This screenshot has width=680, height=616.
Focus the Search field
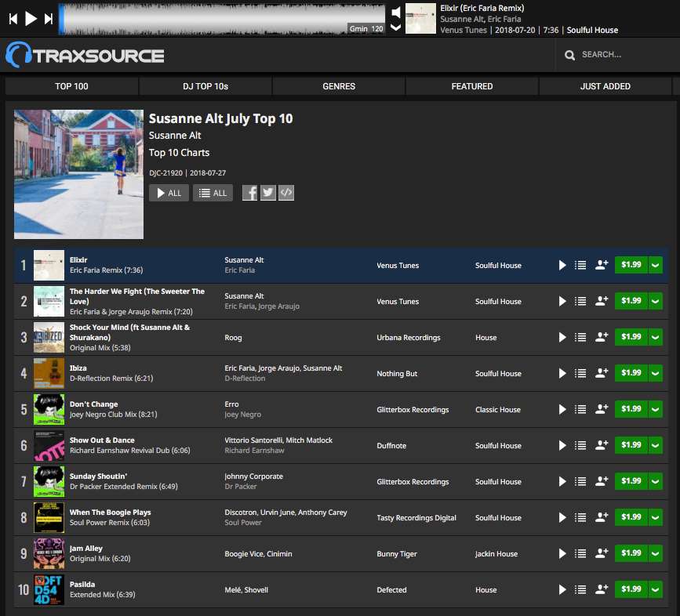pyautogui.click(x=616, y=55)
